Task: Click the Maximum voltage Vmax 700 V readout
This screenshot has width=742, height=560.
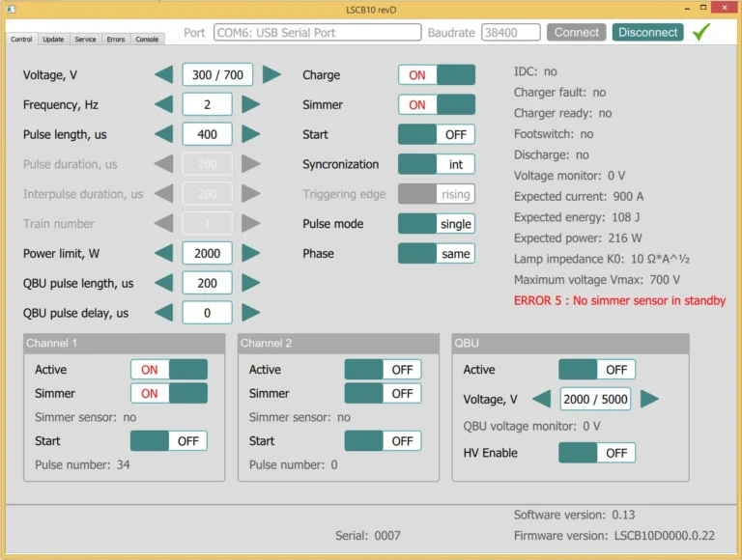Action: point(597,280)
